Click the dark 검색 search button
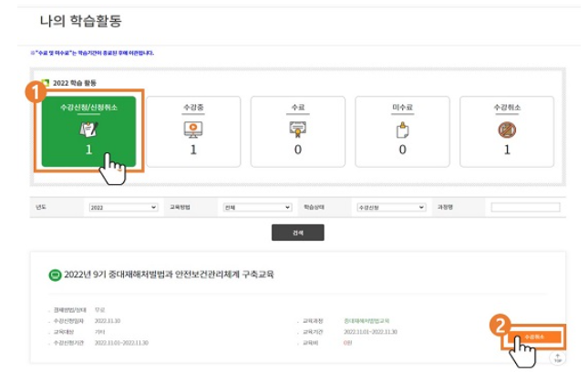588x373 pixels. (x=298, y=233)
